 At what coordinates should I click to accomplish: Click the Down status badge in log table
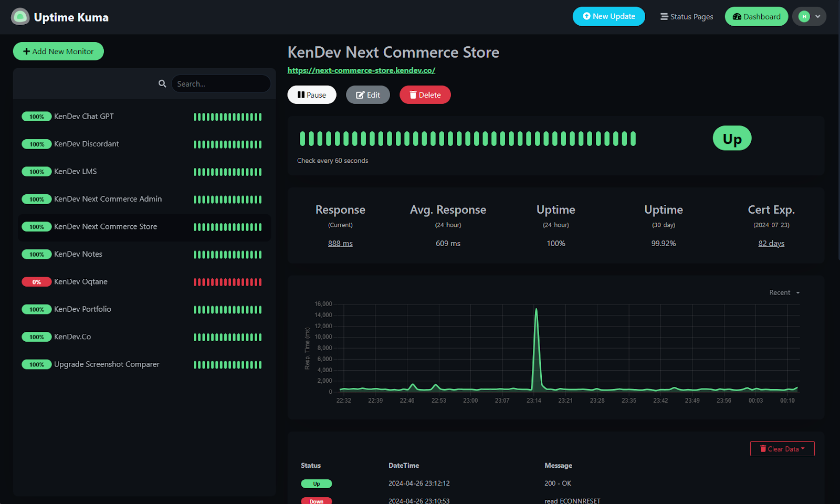[x=316, y=501]
